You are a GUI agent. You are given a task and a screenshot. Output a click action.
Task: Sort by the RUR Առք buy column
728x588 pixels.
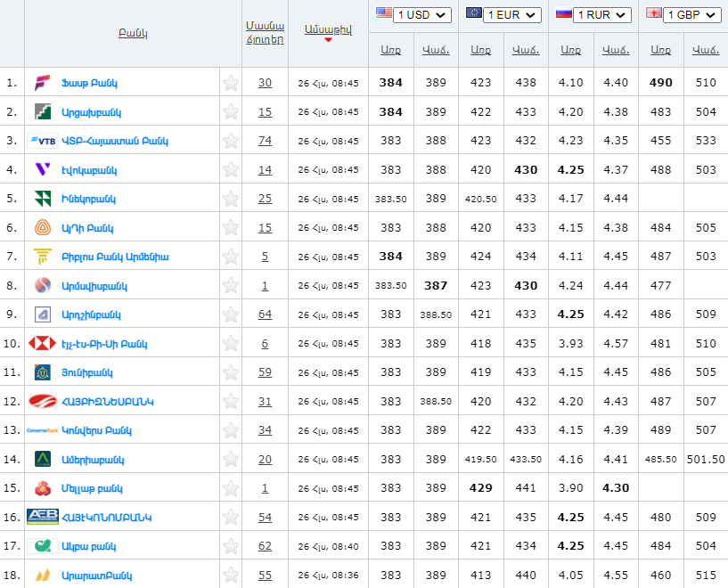click(570, 50)
